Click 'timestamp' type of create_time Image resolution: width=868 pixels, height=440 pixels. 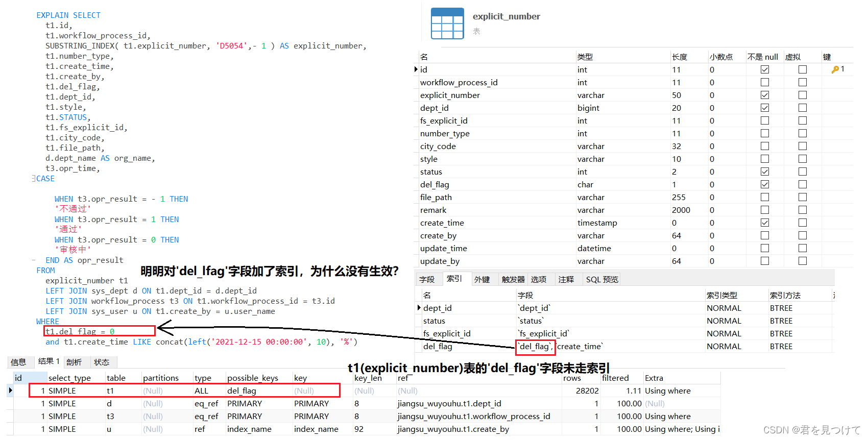click(597, 223)
